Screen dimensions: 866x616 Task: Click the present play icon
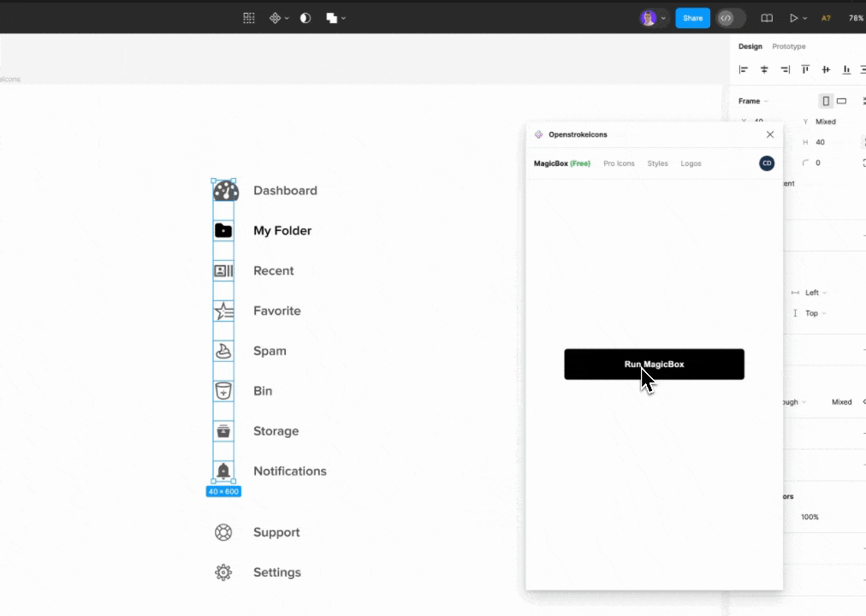(x=794, y=18)
